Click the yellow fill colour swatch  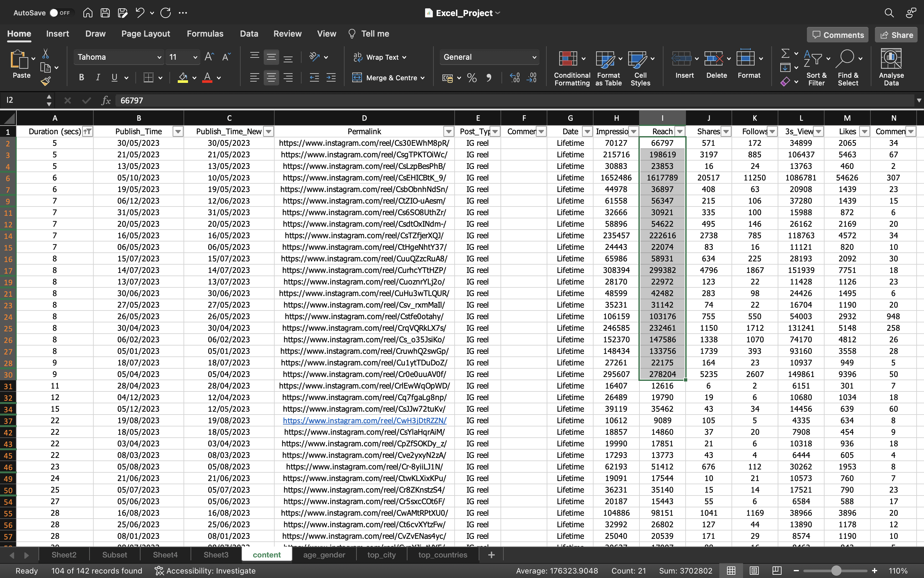tap(183, 78)
